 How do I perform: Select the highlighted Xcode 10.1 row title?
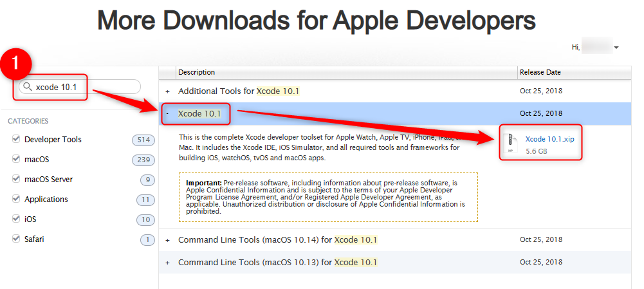(x=199, y=113)
